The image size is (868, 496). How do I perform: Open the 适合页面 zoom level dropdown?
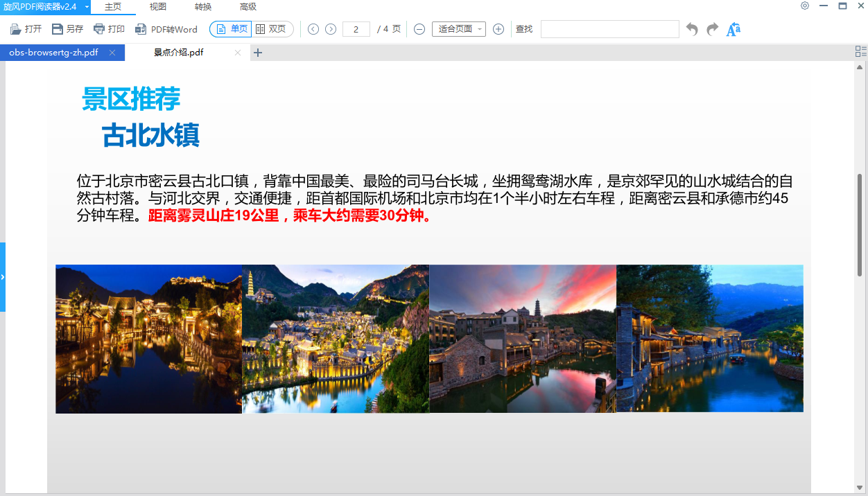click(x=458, y=28)
